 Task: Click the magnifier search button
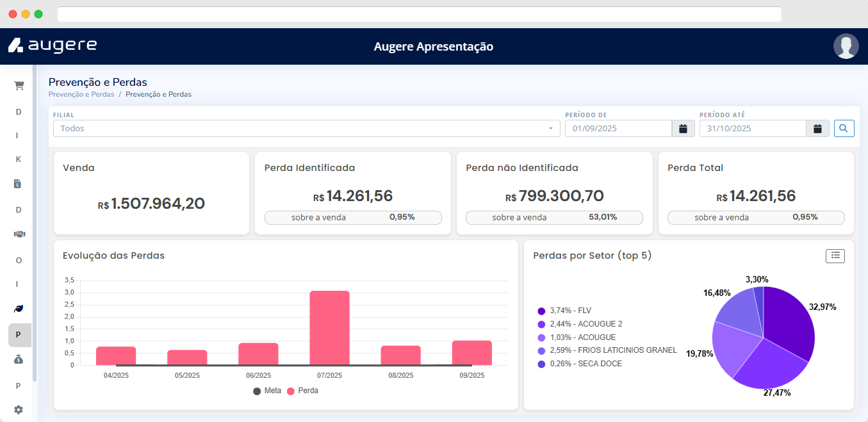pos(844,129)
